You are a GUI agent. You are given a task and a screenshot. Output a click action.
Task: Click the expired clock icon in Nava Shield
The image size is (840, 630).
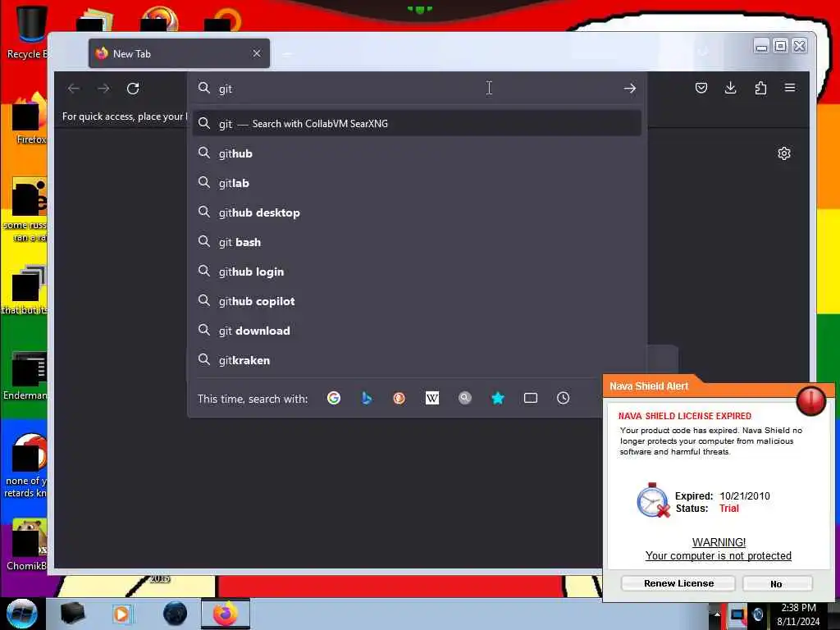point(653,500)
